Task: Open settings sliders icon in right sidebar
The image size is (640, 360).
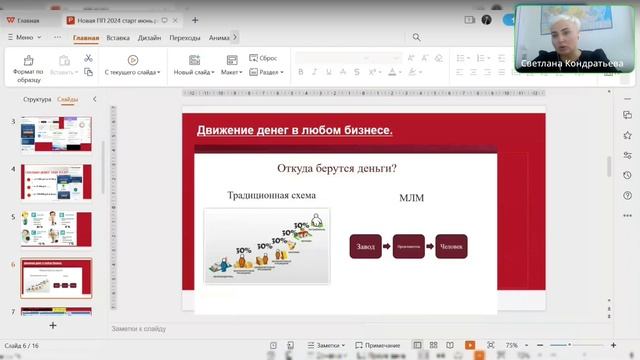Action: (627, 155)
